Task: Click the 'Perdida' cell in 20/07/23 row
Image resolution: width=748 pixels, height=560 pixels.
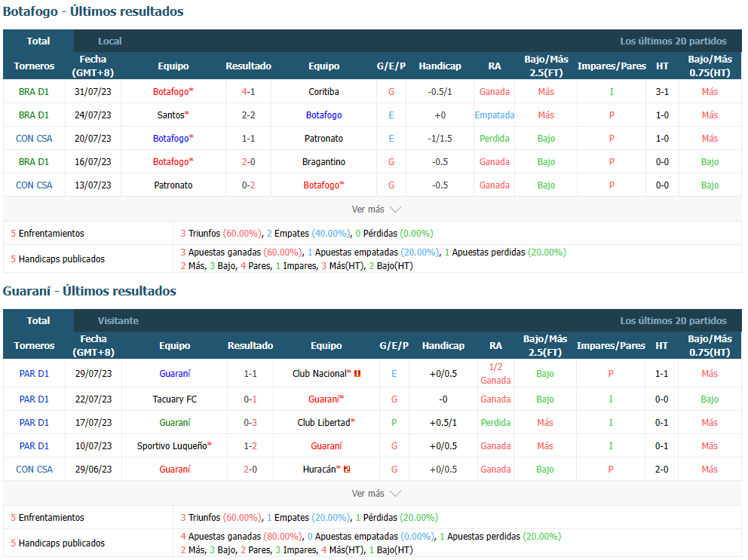Action: coord(494,139)
